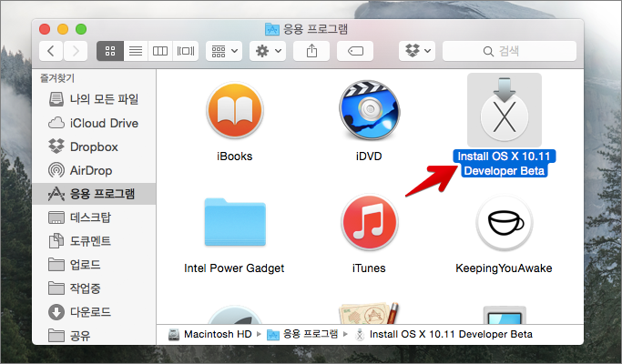This screenshot has height=364, width=622.
Task: Select the iDVD app icon
Action: pos(370,110)
